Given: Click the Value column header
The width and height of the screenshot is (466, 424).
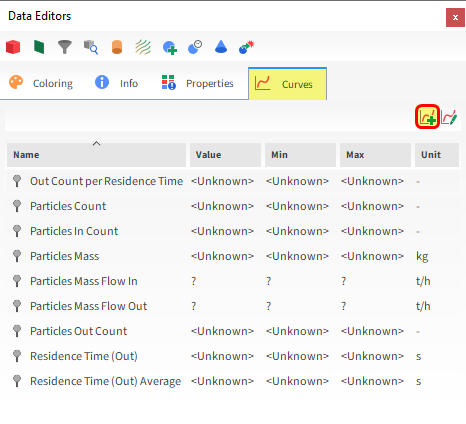Looking at the screenshot, I should pos(225,155).
